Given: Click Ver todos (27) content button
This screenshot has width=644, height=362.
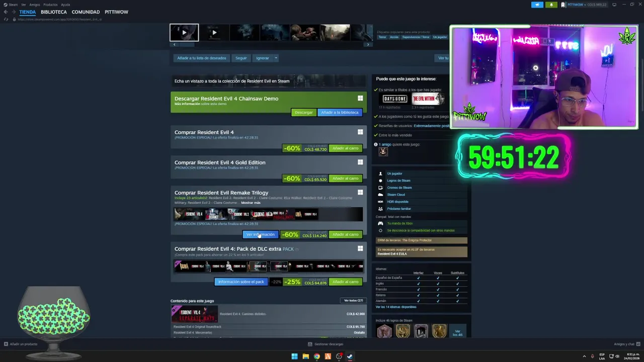Looking at the screenshot, I should tap(353, 301).
